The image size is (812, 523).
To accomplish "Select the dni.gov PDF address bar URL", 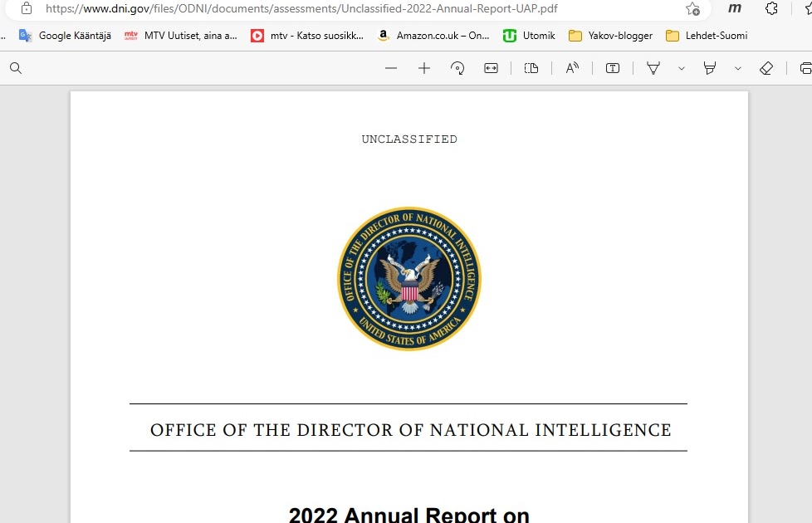I will [301, 8].
